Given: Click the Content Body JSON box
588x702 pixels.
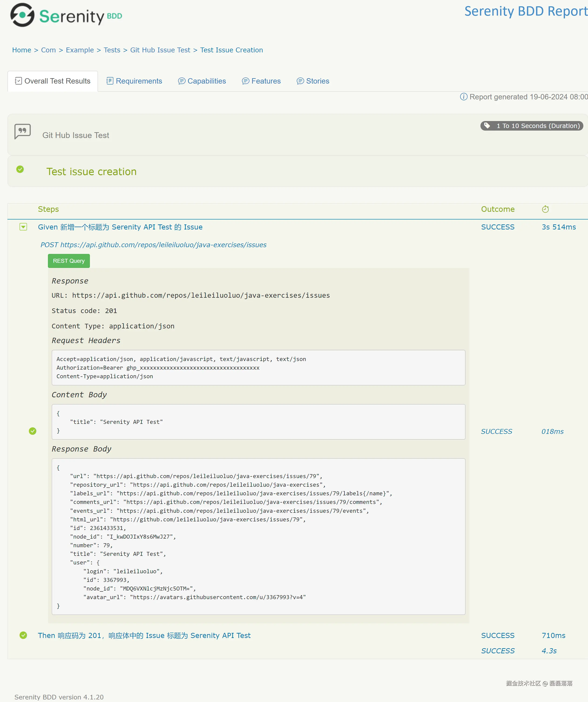Looking at the screenshot, I should [258, 422].
